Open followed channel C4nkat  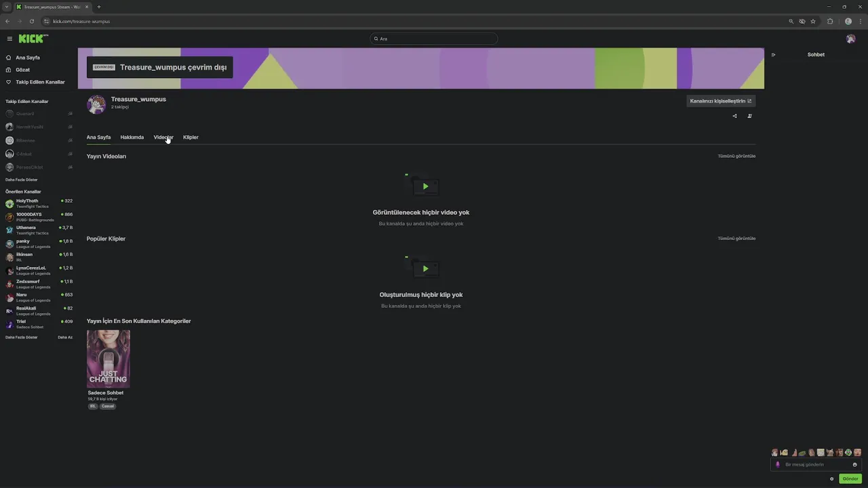tap(39, 154)
